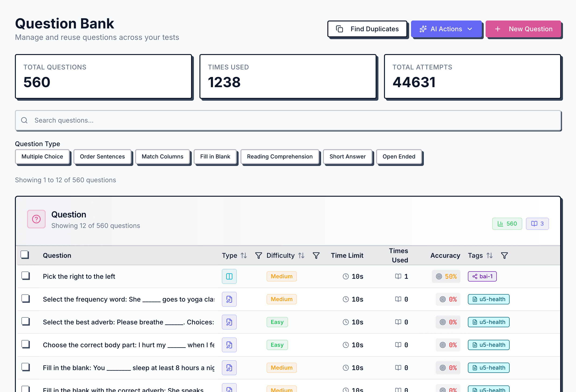Image resolution: width=576 pixels, height=392 pixels.
Task: Check the row for 'Pick the right to the left'
Action: pos(25,276)
